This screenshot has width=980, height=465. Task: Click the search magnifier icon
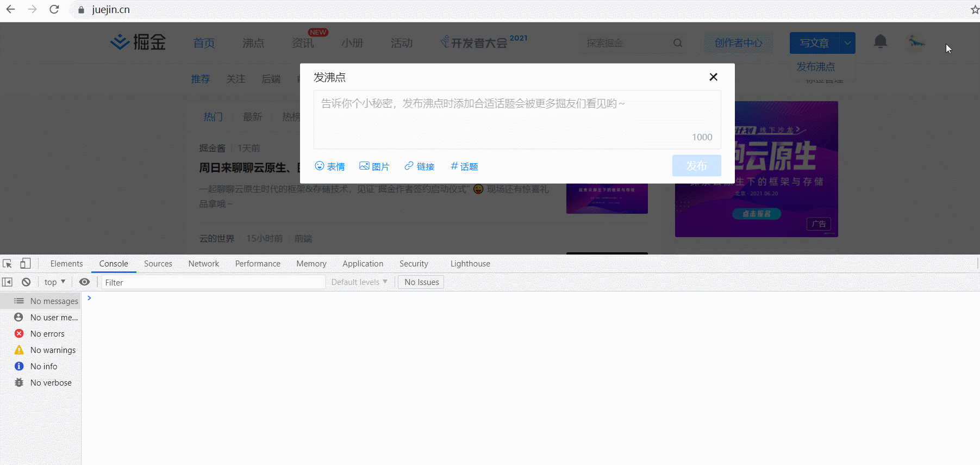point(677,43)
